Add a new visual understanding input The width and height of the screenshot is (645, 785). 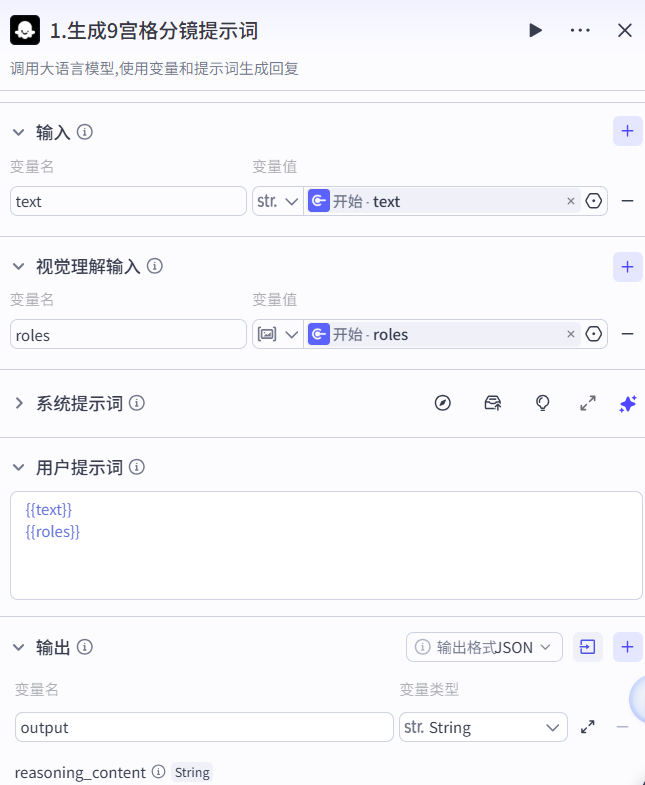pyautogui.click(x=627, y=267)
